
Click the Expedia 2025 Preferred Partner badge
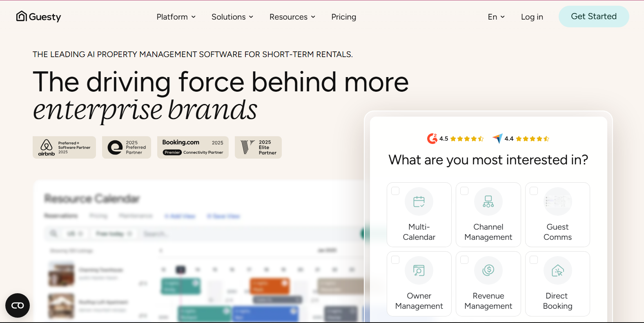(127, 147)
